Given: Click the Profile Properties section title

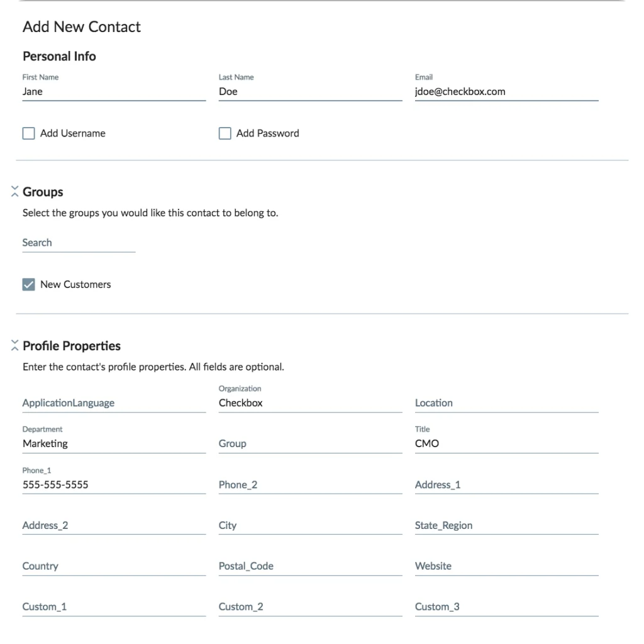Looking at the screenshot, I should tap(72, 346).
